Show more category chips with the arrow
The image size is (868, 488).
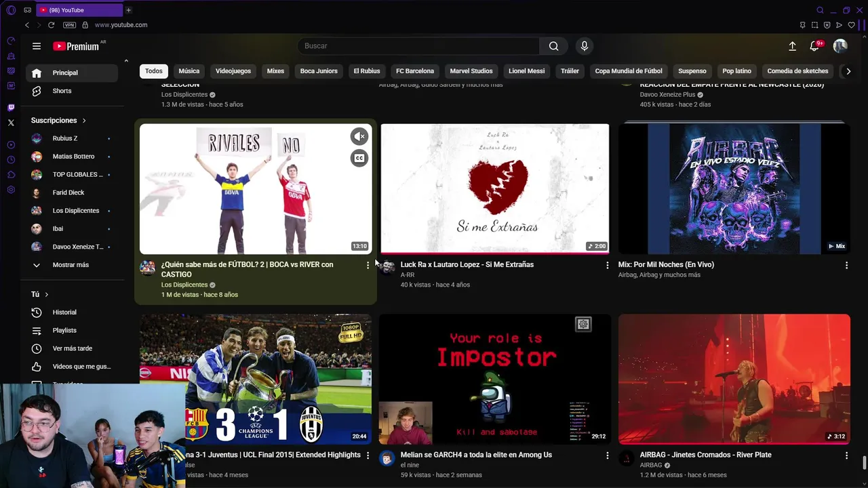point(848,71)
